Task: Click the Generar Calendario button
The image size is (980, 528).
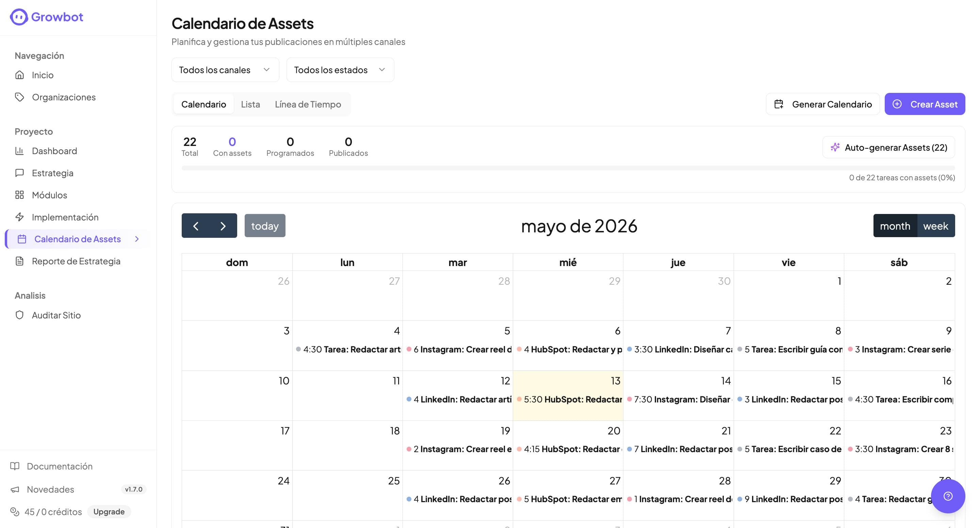Action: (822, 104)
